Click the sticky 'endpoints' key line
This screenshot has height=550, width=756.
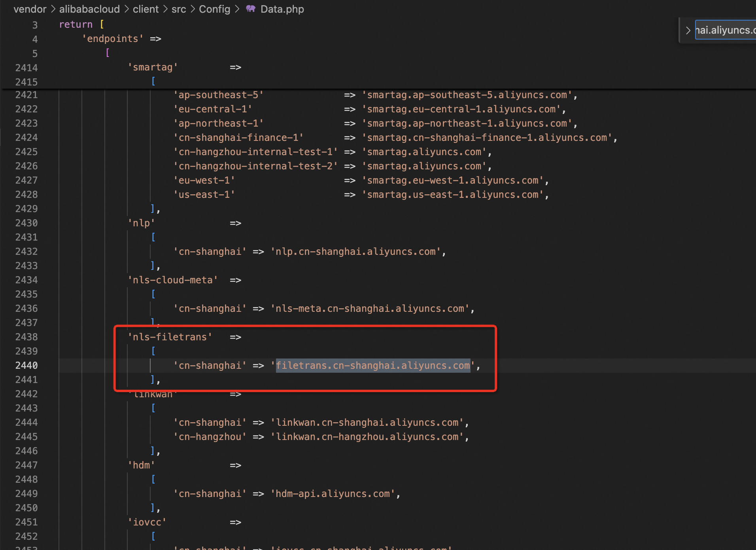click(x=113, y=39)
